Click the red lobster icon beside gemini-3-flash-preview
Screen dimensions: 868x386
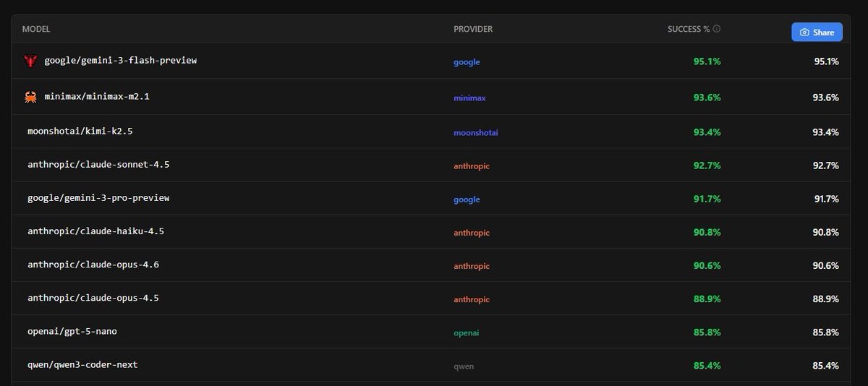(30, 61)
